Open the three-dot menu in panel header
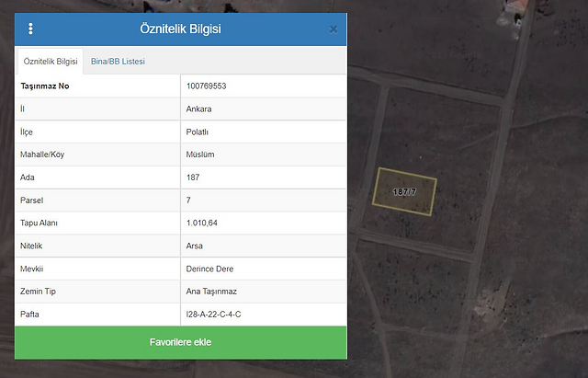This screenshot has width=588, height=378. point(30,29)
